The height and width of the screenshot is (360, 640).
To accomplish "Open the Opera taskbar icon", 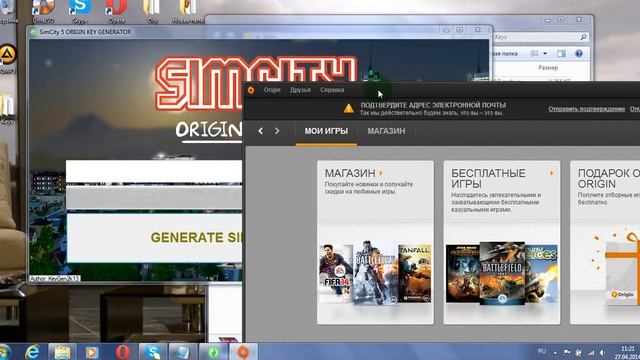I will tap(122, 352).
